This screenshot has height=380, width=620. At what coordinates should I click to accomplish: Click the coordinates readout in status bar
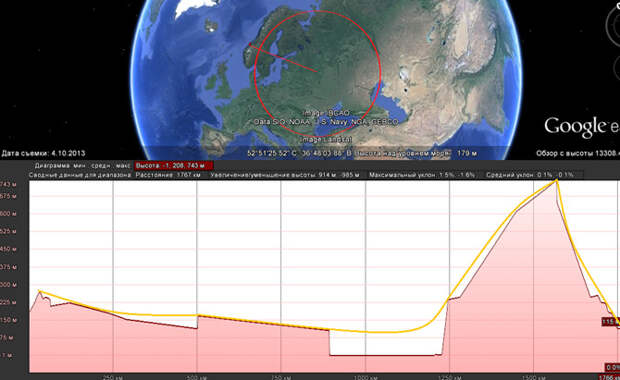click(x=299, y=153)
